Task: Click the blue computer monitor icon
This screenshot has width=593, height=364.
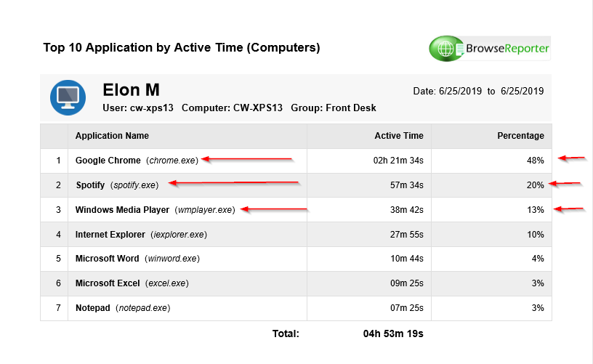Action: click(68, 97)
